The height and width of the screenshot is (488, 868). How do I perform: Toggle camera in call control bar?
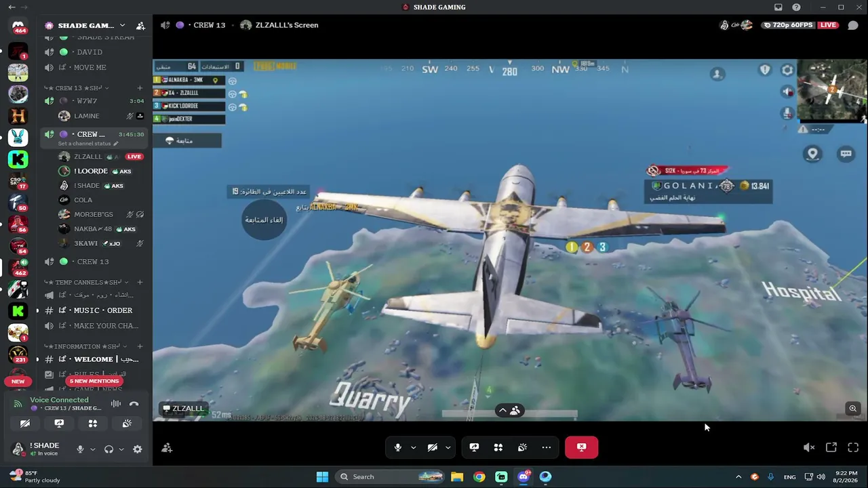point(432,447)
